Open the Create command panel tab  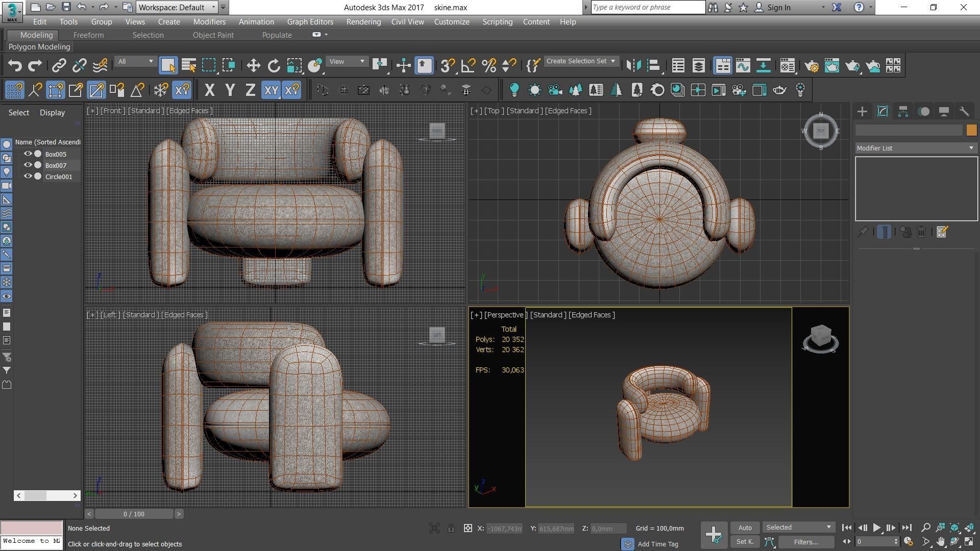862,112
